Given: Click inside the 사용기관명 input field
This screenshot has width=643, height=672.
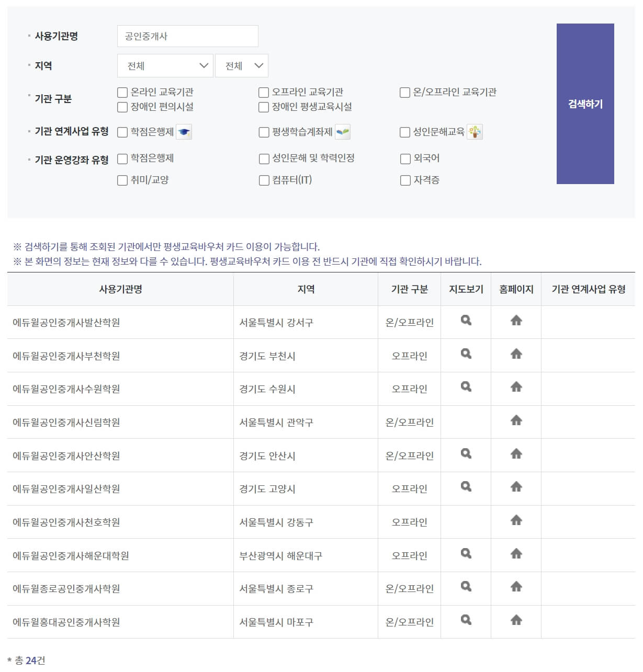Looking at the screenshot, I should click(x=187, y=36).
